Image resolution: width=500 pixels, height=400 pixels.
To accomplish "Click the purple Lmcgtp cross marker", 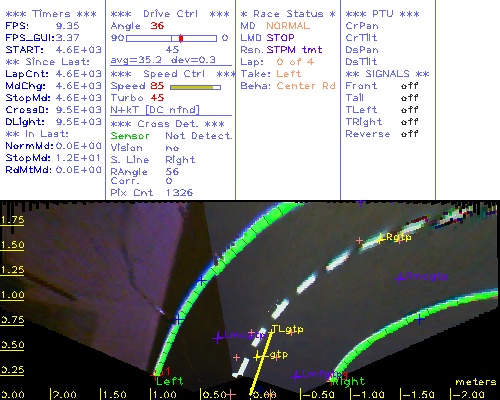I will tap(218, 338).
